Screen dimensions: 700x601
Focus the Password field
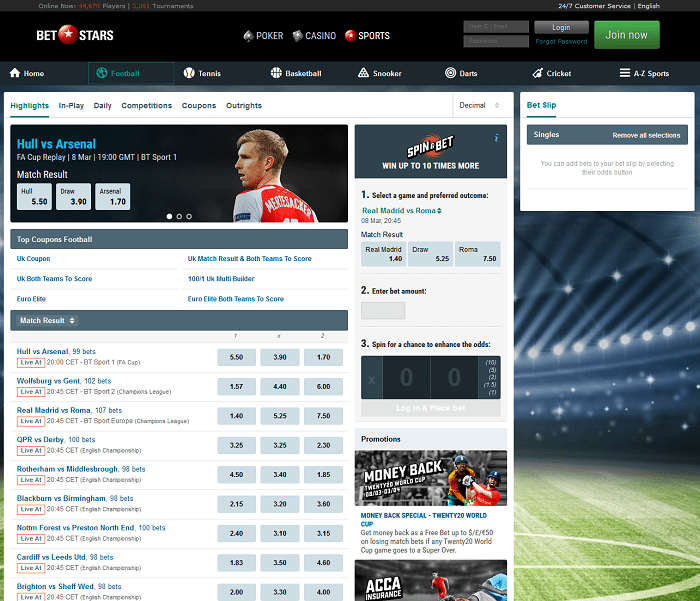point(496,41)
